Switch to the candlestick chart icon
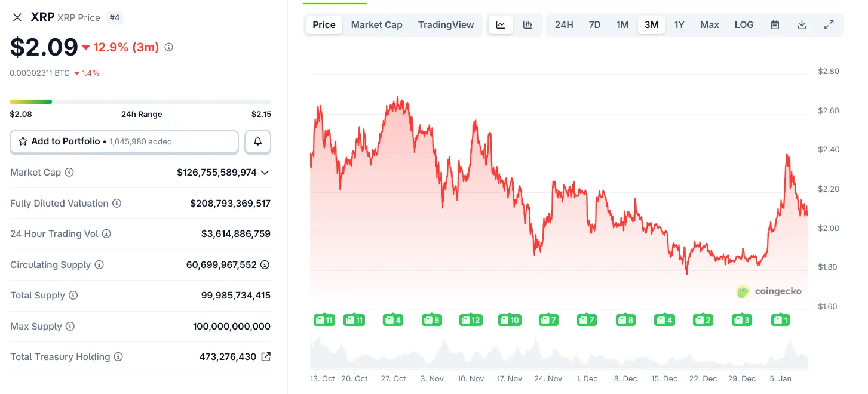Viewport: 868px width, 394px height. click(x=526, y=24)
